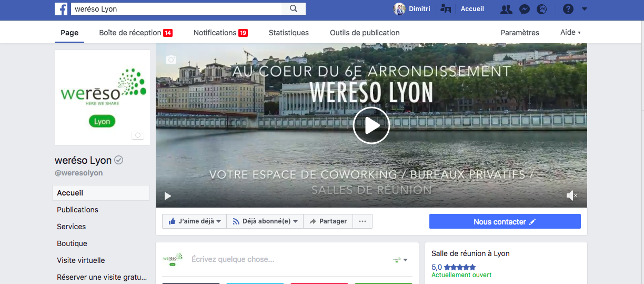Click the weréso Lyon page name
Image resolution: width=644 pixels, height=284 pixels.
[83, 160]
